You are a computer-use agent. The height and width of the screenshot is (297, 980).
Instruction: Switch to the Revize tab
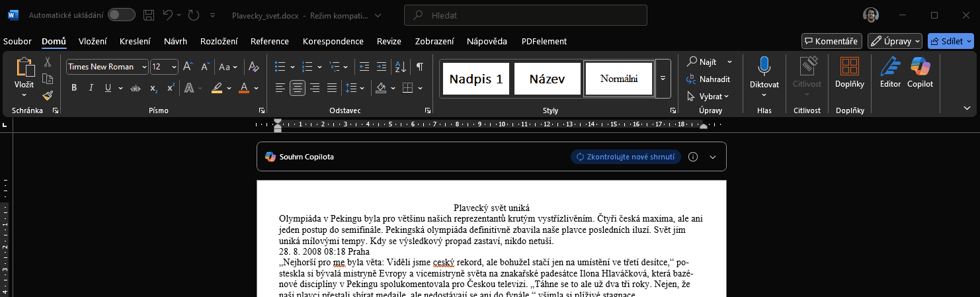389,41
